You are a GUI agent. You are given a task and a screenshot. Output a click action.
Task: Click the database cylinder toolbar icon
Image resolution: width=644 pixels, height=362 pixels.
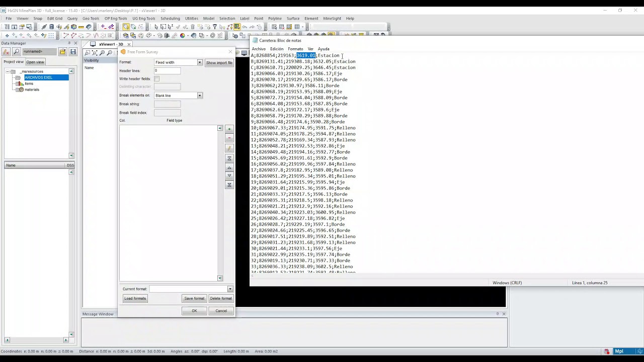(51, 27)
